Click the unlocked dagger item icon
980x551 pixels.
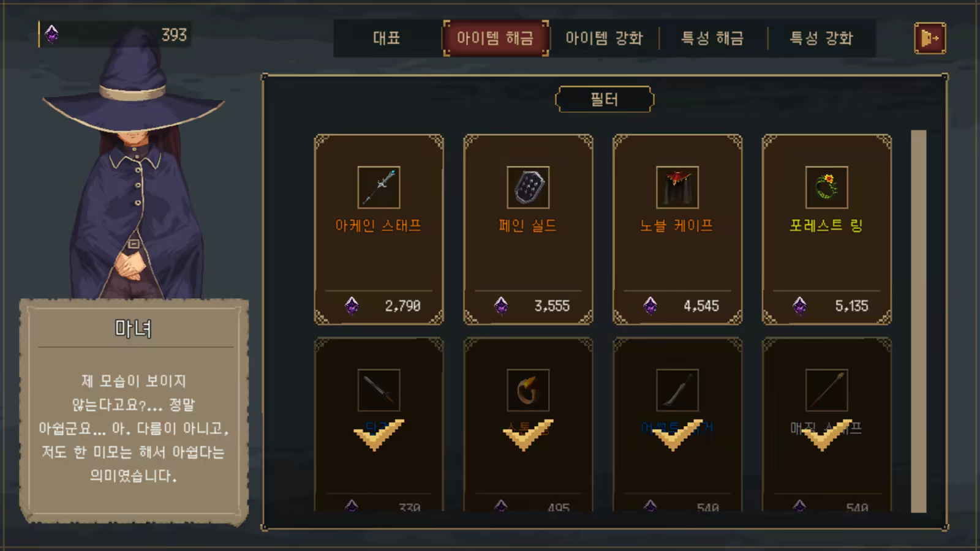(379, 390)
